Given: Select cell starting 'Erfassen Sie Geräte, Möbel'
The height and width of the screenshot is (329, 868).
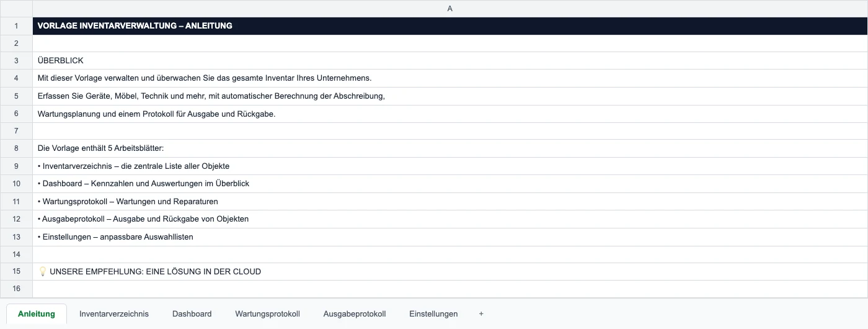Looking at the screenshot, I should tap(449, 96).
